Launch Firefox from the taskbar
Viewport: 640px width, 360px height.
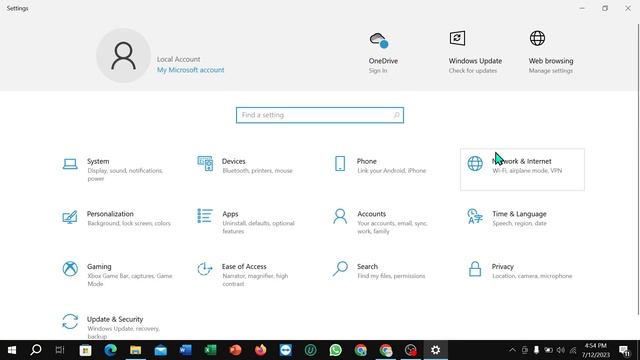pos(260,350)
